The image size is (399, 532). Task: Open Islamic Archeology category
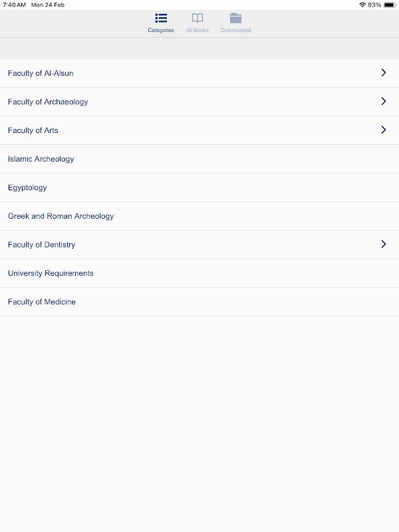pyautogui.click(x=199, y=159)
